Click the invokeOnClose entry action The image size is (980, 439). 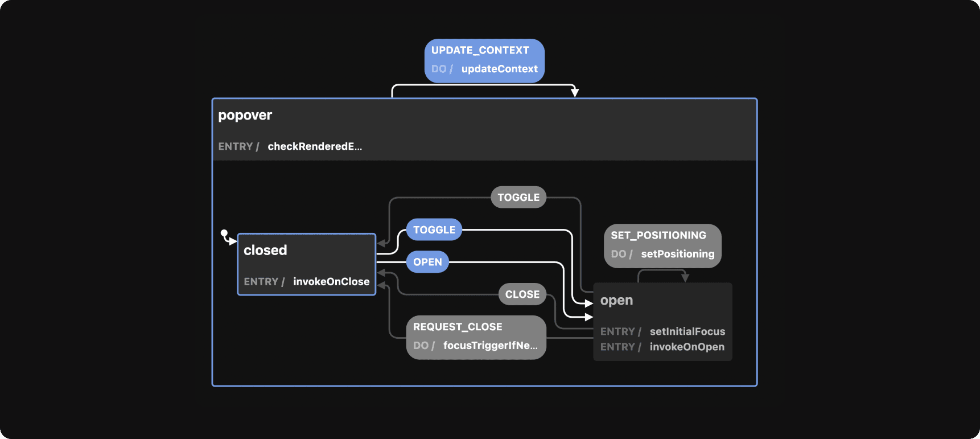(x=331, y=282)
